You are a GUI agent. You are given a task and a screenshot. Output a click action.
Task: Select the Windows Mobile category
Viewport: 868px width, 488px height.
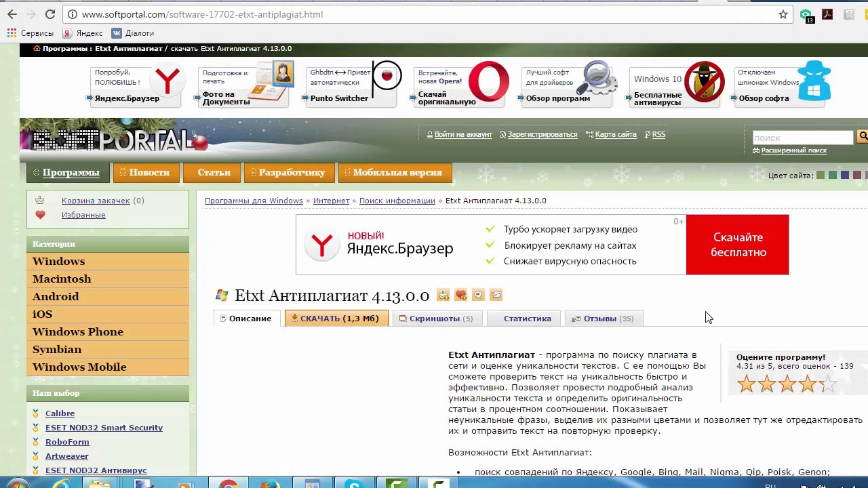[108, 367]
